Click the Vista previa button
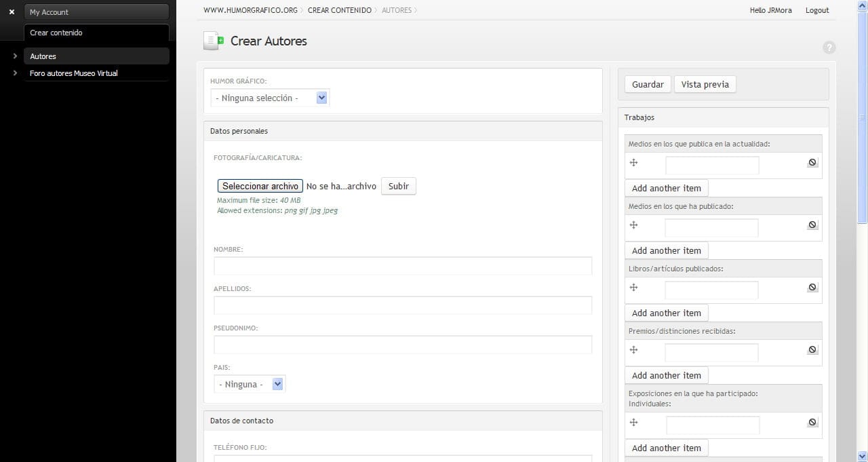 click(705, 84)
